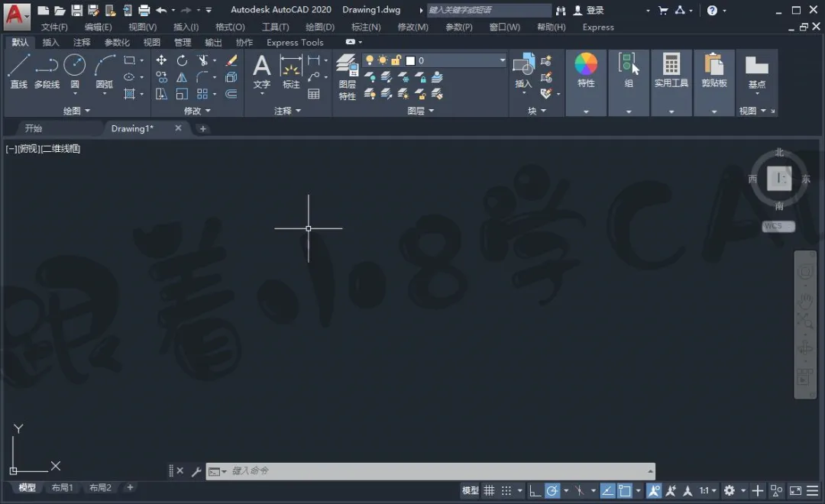
Task: Expand the 块 panel
Action: point(537,111)
